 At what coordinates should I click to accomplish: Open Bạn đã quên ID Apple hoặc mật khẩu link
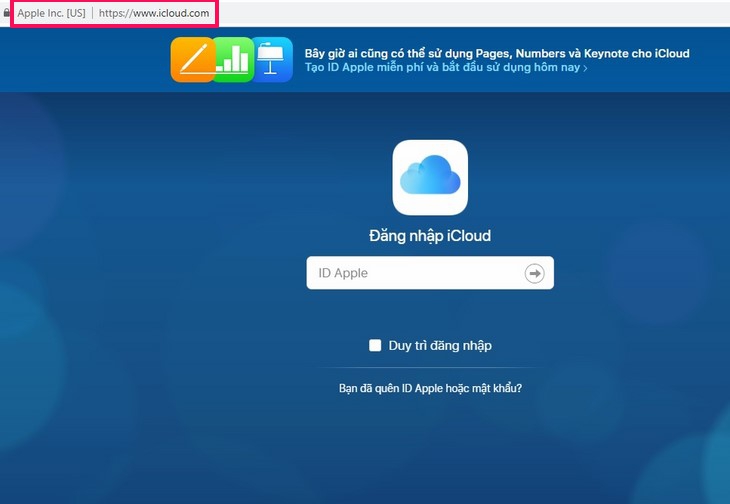coord(430,388)
